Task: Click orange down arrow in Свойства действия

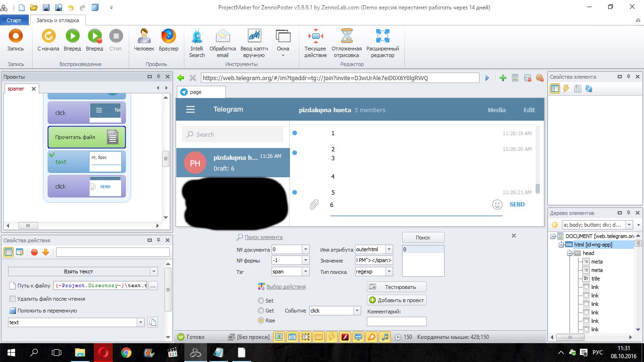Action: (46, 252)
